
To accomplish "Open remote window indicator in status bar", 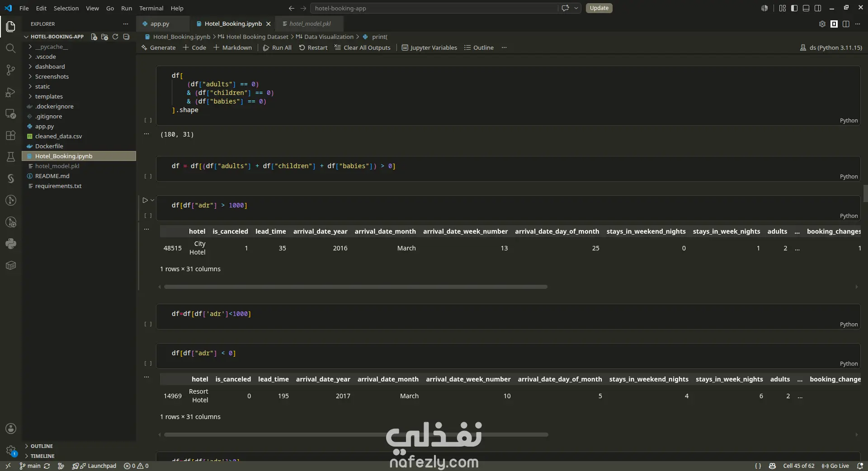I will tap(8, 466).
